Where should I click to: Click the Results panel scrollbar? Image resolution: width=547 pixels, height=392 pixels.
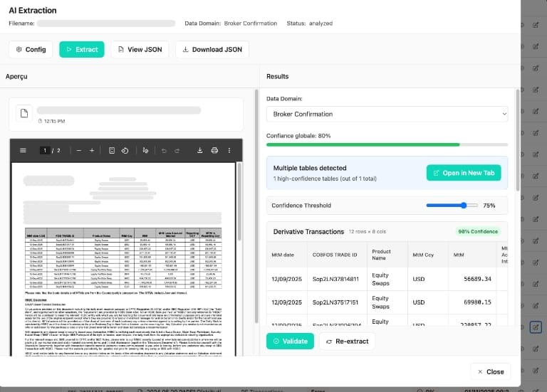517,139
